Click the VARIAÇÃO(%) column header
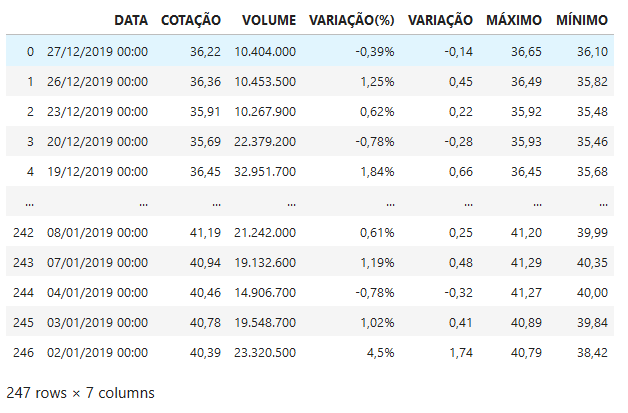Image resolution: width=628 pixels, height=413 pixels. pyautogui.click(x=352, y=20)
